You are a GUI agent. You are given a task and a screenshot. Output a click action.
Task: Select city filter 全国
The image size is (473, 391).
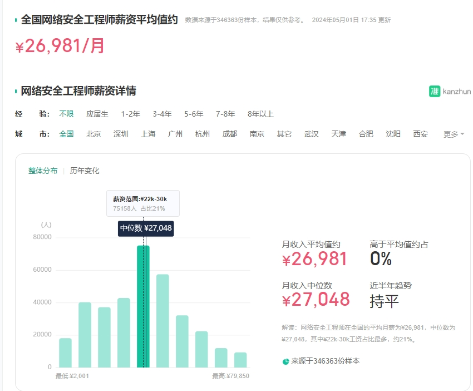[x=66, y=134]
